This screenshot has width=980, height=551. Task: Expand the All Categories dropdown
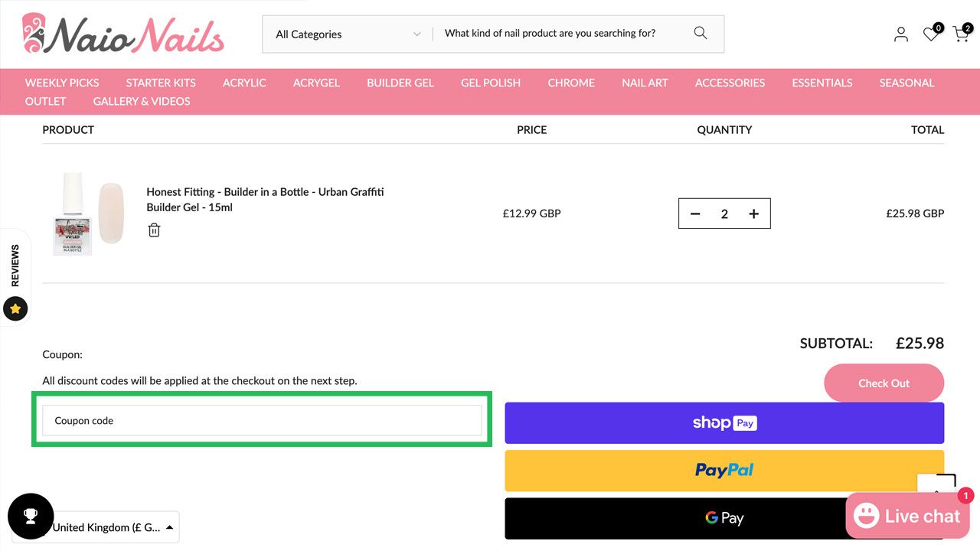click(x=348, y=34)
